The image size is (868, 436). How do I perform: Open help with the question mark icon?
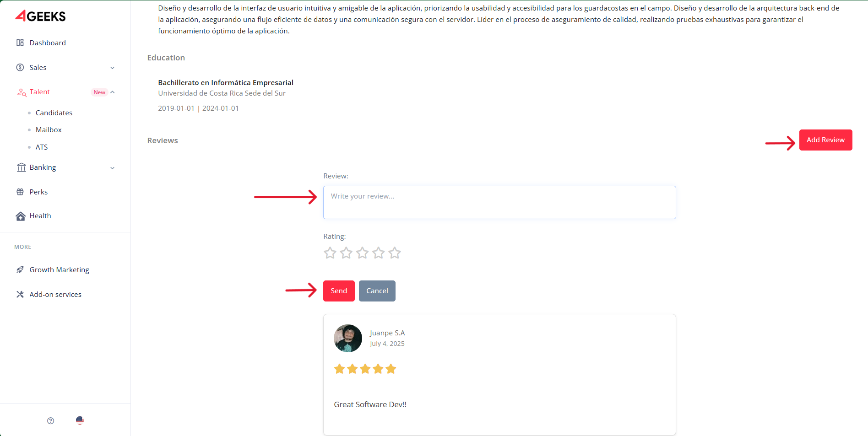pyautogui.click(x=50, y=420)
